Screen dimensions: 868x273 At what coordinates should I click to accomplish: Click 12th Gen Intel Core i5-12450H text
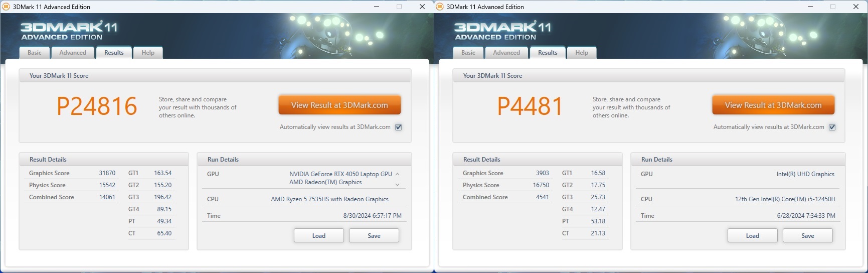click(785, 199)
